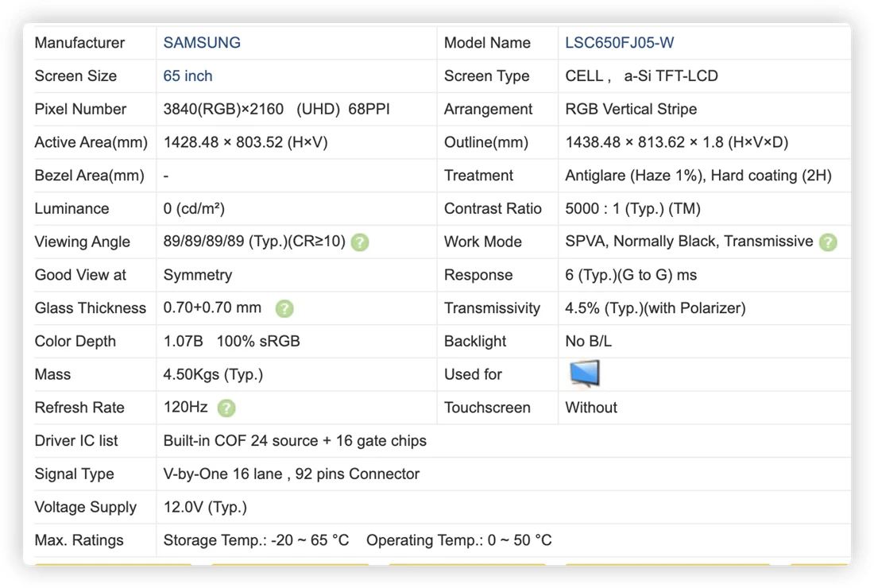Select the RGB Vertical Stripe arrangement value
Viewport: 874px width, 588px height.
pos(631,109)
